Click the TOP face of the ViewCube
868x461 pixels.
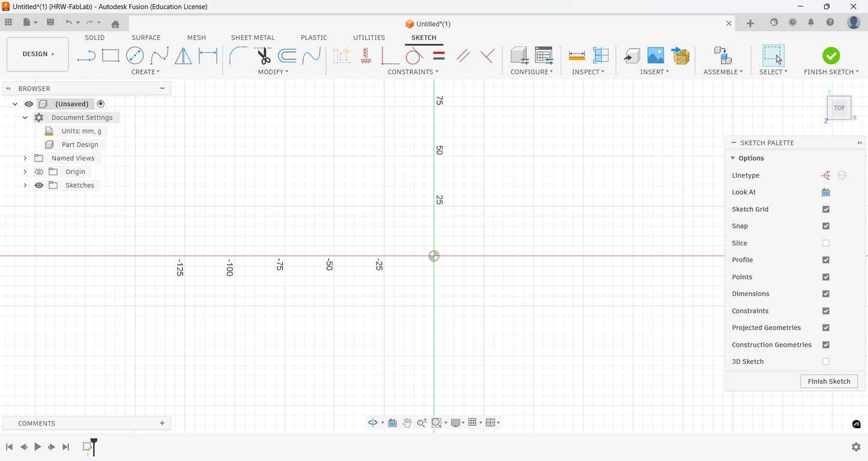point(839,108)
